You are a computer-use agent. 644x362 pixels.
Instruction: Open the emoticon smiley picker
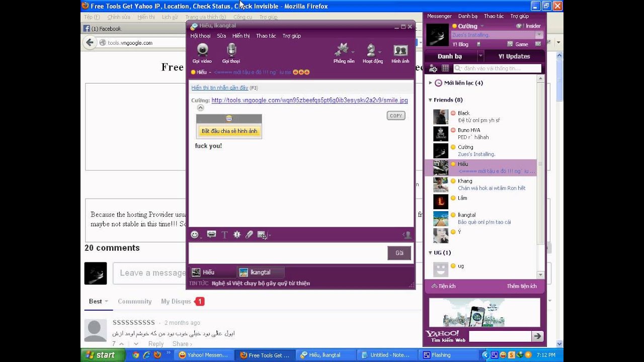195,235
